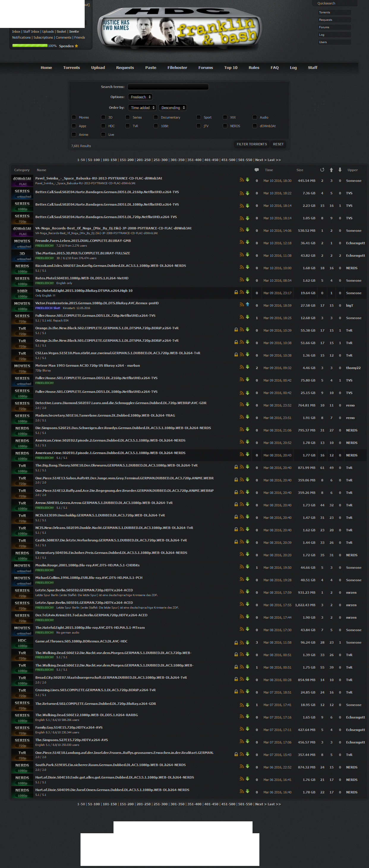
Task: Open Crossing.Lines.S03.COMPLETE torrent title
Action: tap(95, 690)
